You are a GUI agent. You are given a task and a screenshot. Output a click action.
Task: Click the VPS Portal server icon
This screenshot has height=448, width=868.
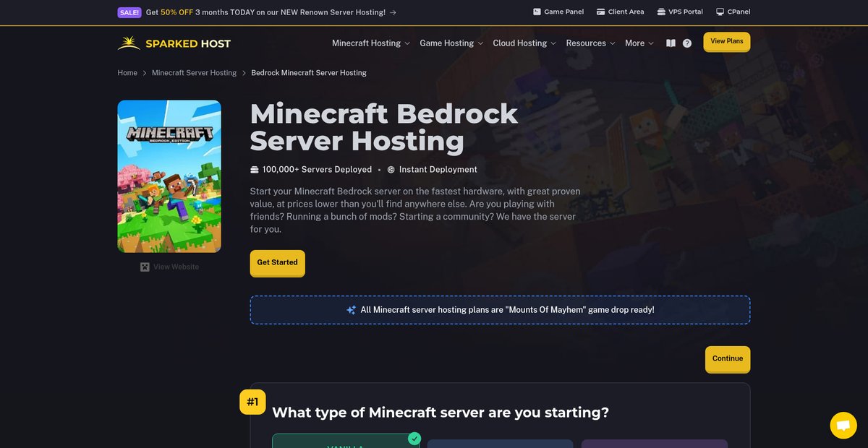click(x=661, y=12)
